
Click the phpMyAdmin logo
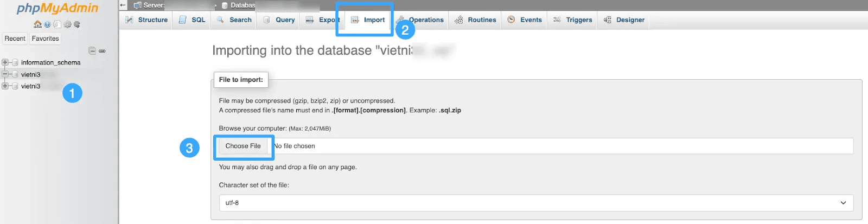(x=57, y=8)
